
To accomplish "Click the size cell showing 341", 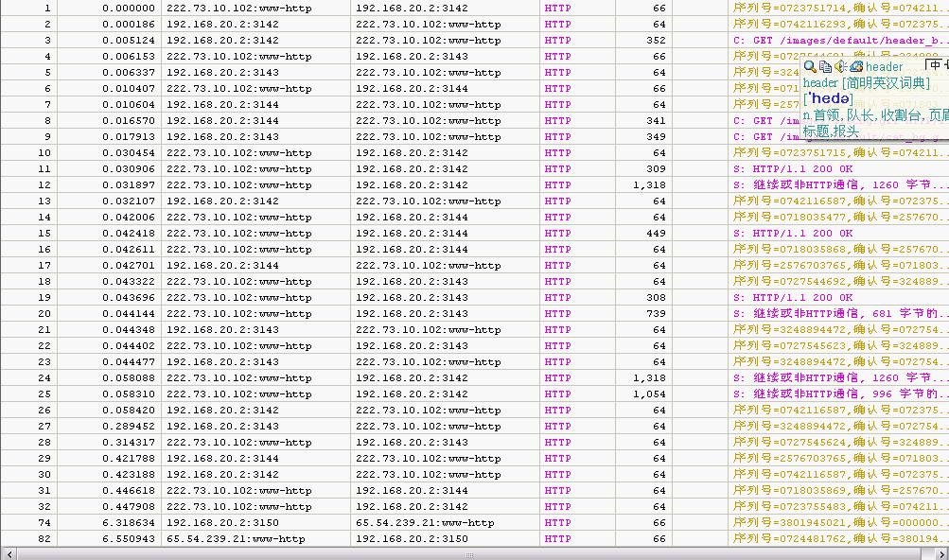I will 643,120.
